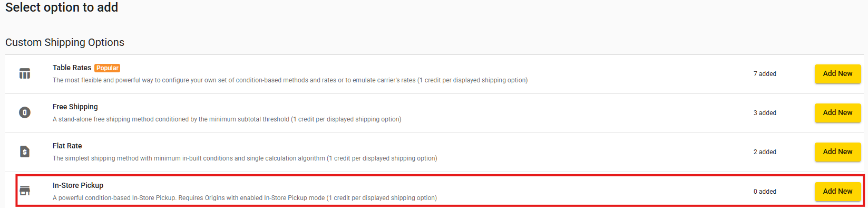This screenshot has height=208, width=868.
Task: Click the '2 added' count
Action: pyautogui.click(x=765, y=152)
